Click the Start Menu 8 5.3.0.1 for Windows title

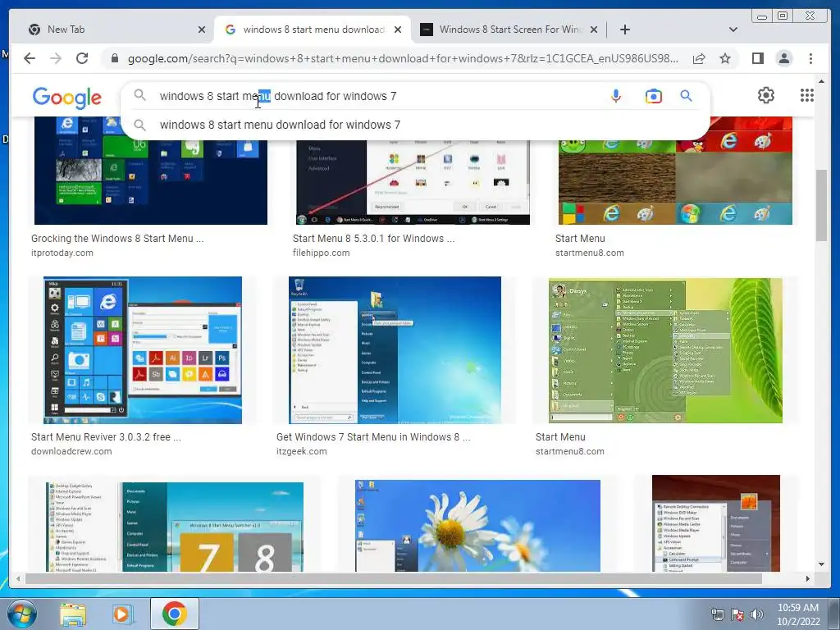[x=373, y=239]
